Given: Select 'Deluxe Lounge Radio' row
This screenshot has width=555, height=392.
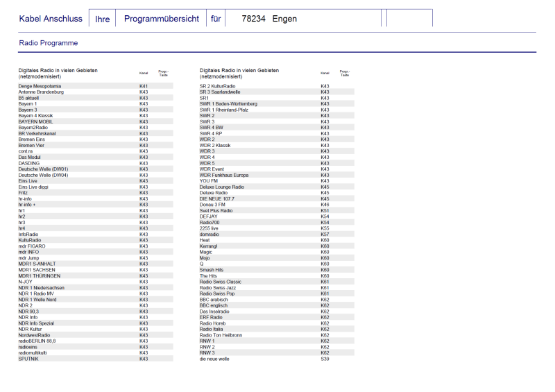Looking at the screenshot, I should click(x=277, y=187).
